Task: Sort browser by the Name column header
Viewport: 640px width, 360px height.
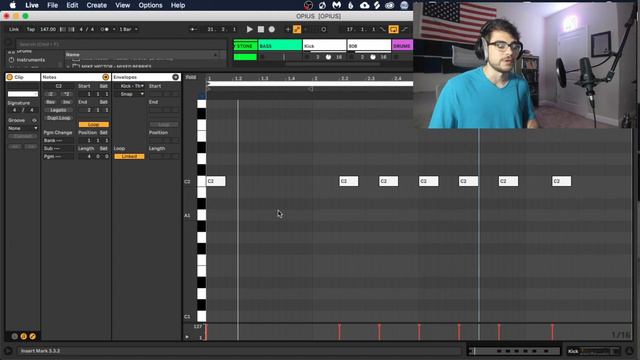Action: (x=142, y=54)
